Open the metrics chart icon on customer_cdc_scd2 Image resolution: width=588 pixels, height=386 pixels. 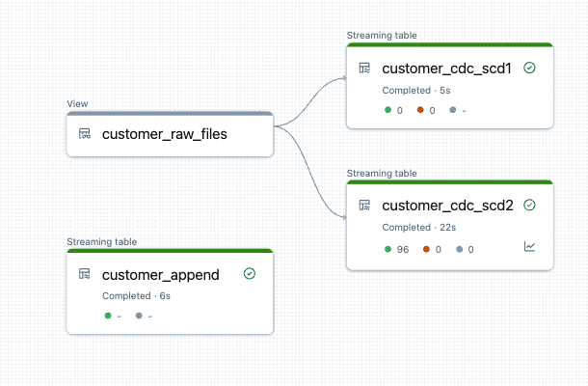click(x=529, y=247)
